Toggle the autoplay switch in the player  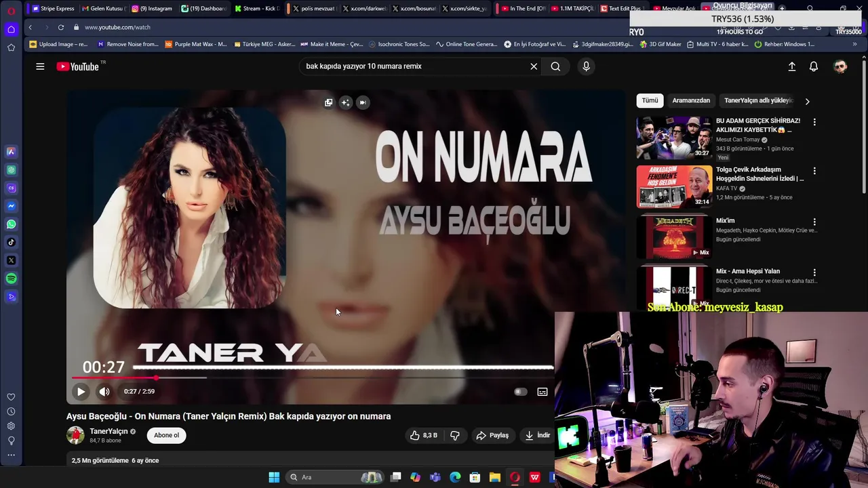pos(520,391)
